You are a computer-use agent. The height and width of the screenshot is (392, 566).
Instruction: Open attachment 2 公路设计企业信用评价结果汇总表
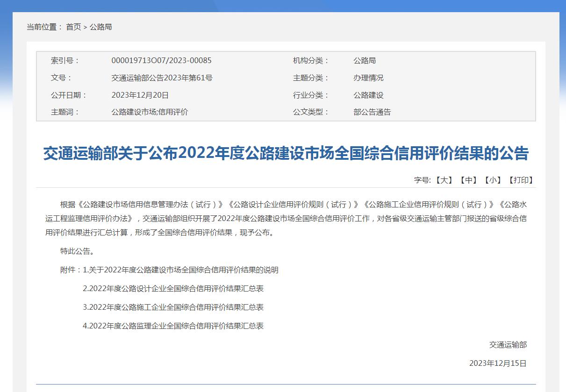pos(174,288)
